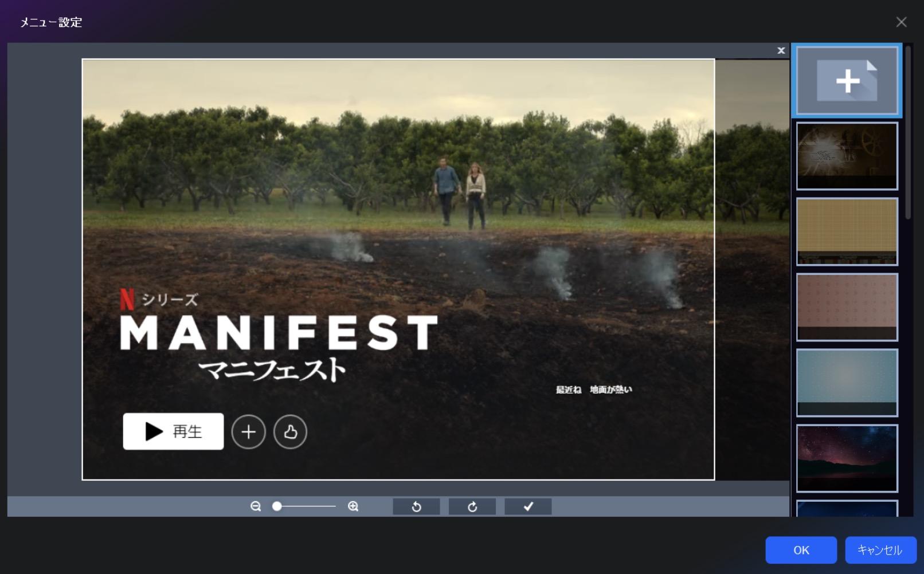
Task: Choose the pink dotted background thumbnail
Action: [x=847, y=307]
